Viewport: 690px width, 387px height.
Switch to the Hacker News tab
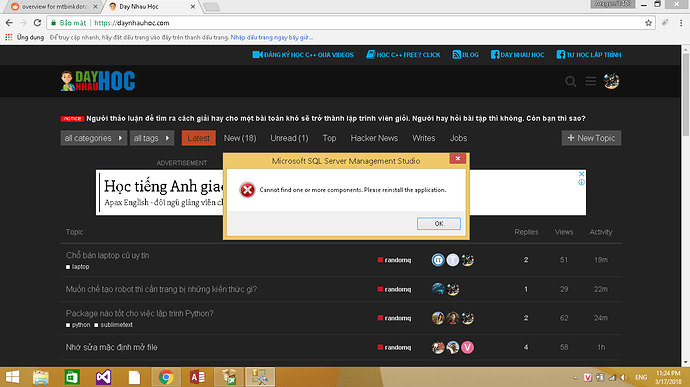(x=374, y=138)
